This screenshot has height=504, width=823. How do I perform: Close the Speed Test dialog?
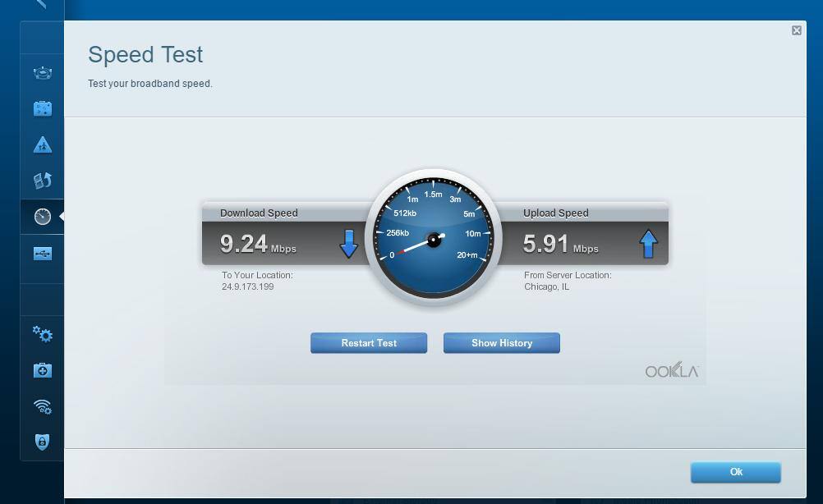tap(796, 30)
